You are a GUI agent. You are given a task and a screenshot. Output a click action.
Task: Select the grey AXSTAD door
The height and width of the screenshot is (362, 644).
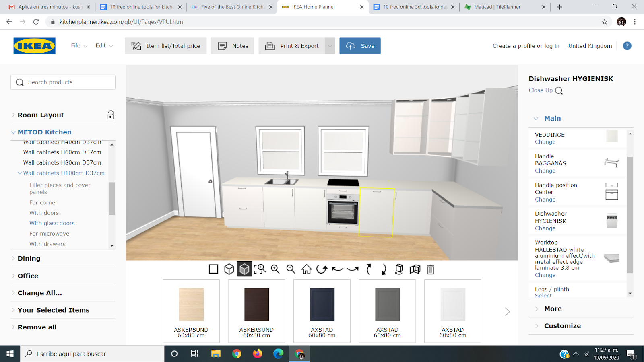(387, 311)
